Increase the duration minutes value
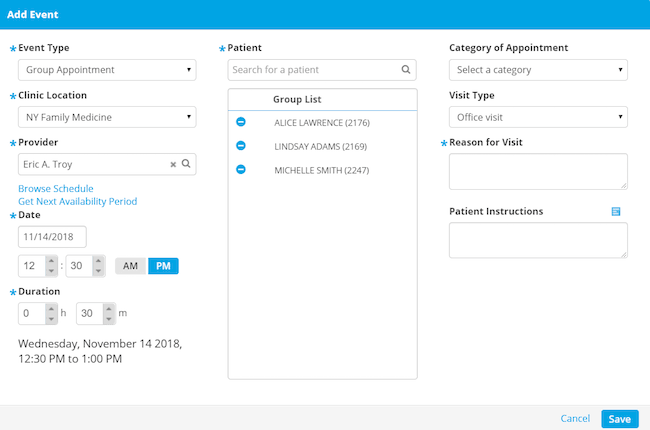Screen dimensions: 650x430 point(109,309)
